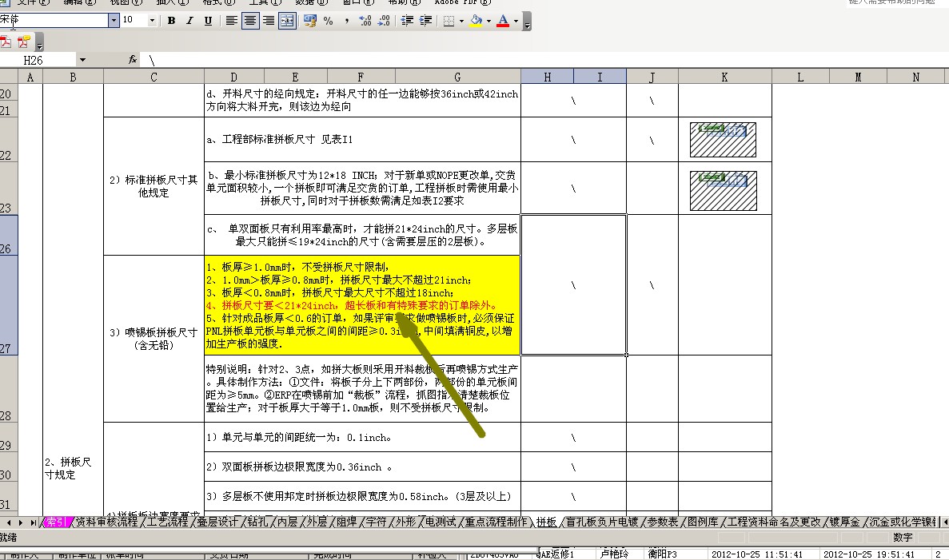Select the 参数表 sheet tab
Screen dimensions: 949x560
coord(663,522)
